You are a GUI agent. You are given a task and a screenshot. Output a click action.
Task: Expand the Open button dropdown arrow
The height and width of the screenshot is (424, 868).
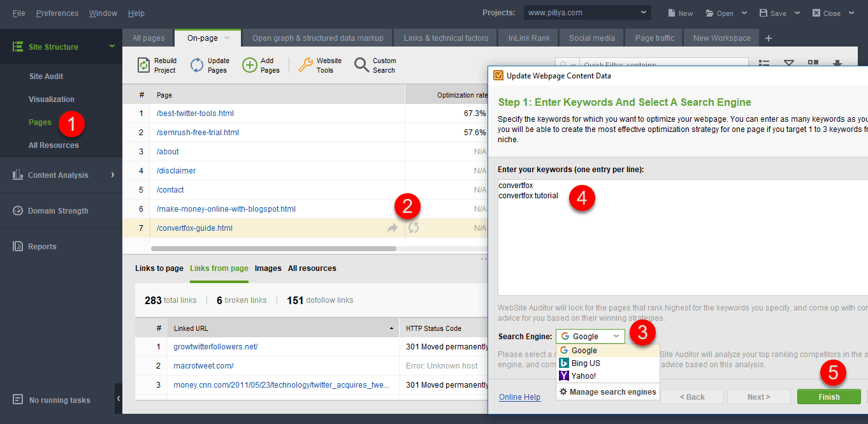pyautogui.click(x=744, y=13)
